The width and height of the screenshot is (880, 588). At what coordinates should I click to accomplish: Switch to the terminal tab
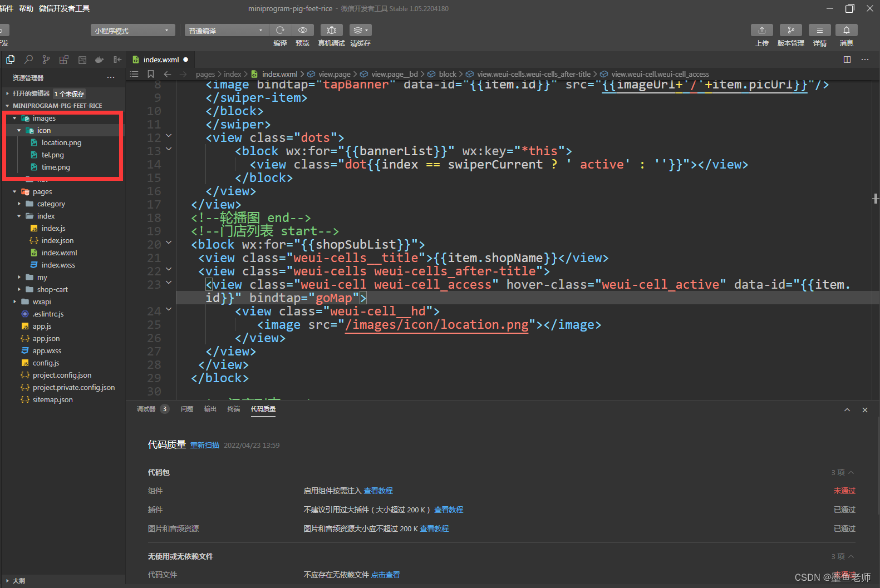point(234,409)
